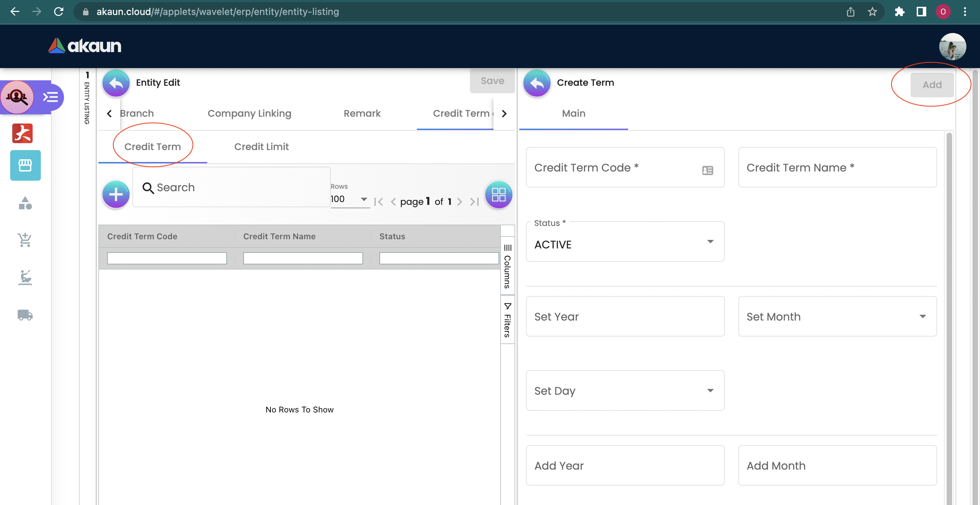This screenshot has width=980, height=505.
Task: Click the Save button
Action: [492, 81]
